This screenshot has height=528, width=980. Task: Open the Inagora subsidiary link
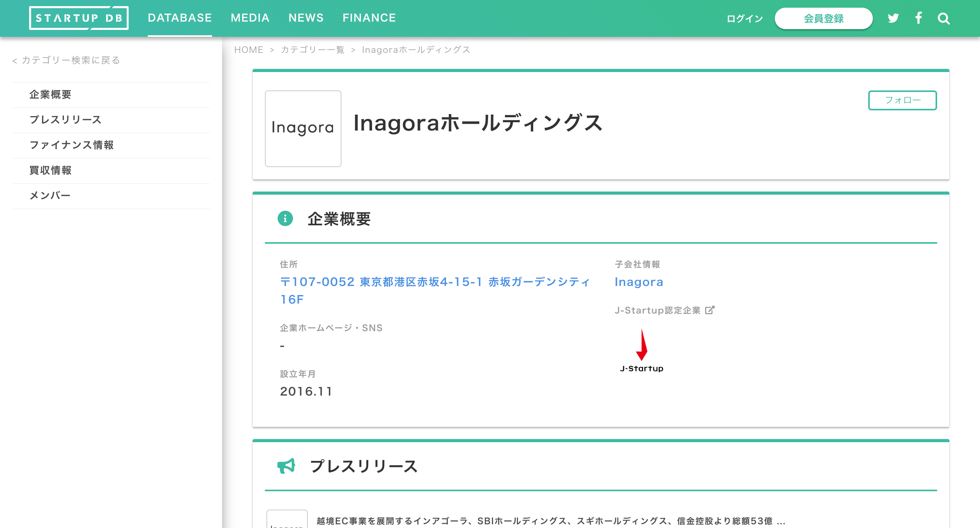[639, 282]
